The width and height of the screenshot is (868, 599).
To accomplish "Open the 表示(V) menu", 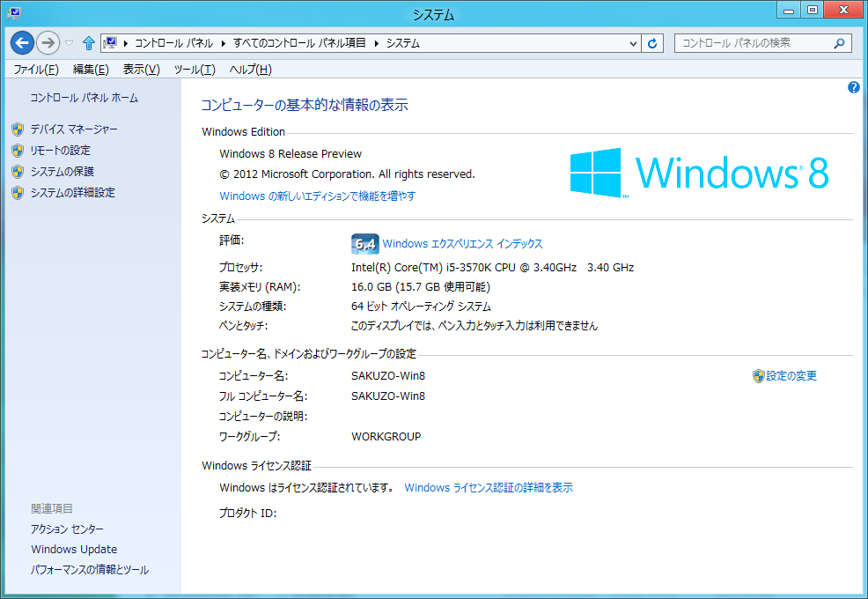I will pos(141,70).
